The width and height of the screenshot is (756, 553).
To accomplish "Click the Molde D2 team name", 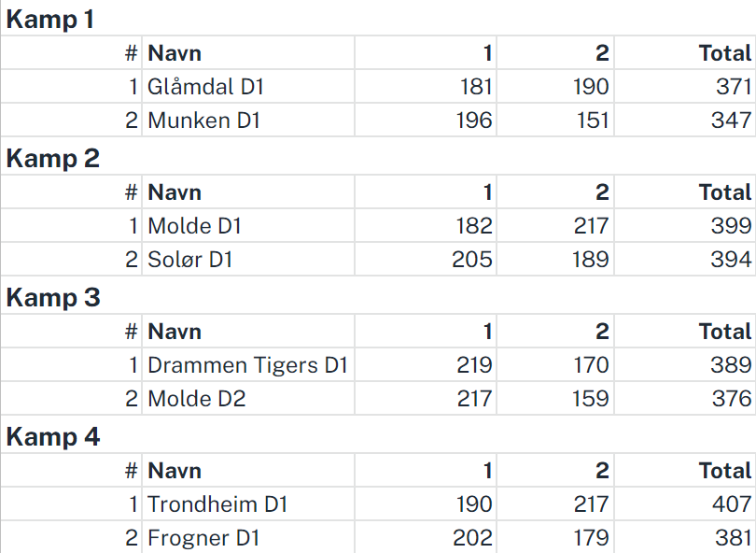I will pos(197,399).
